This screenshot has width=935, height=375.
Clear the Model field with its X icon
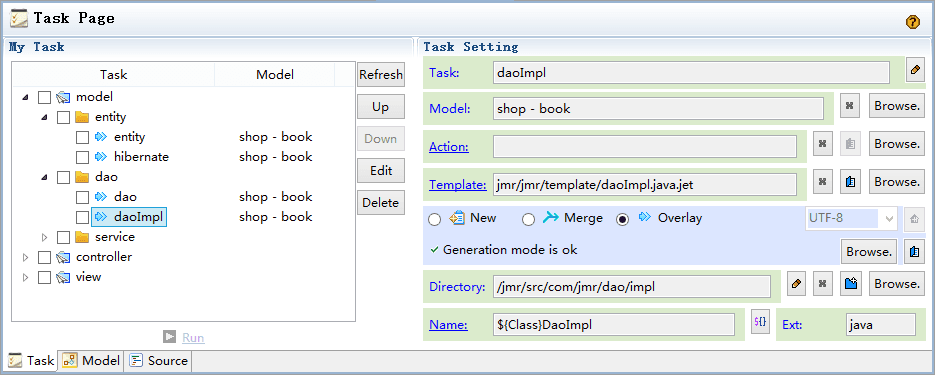[850, 106]
